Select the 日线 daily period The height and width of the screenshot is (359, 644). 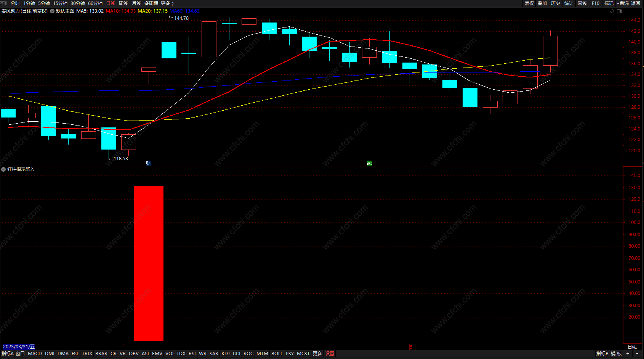coord(111,3)
